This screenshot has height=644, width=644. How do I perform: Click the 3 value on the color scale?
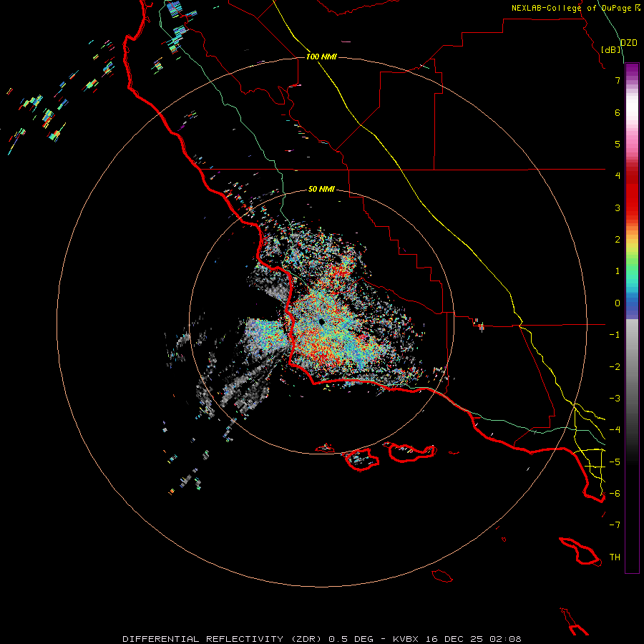point(618,208)
